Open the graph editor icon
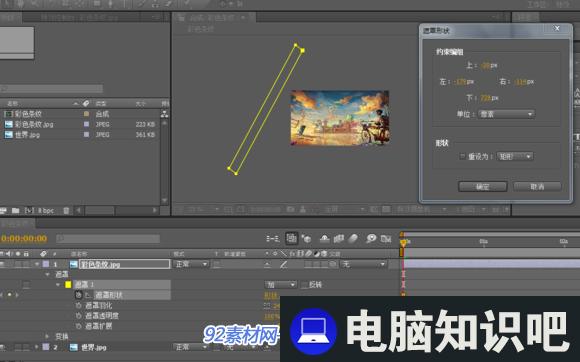580x362 pixels. (386, 239)
